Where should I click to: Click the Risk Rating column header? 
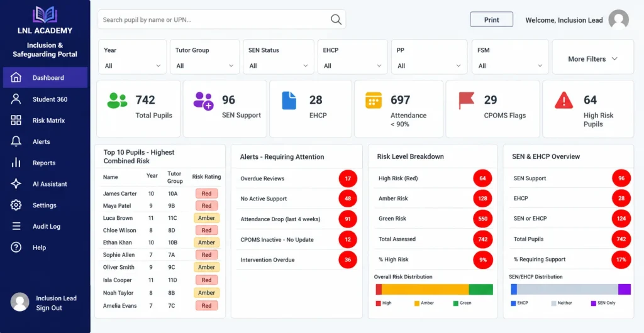(206, 177)
